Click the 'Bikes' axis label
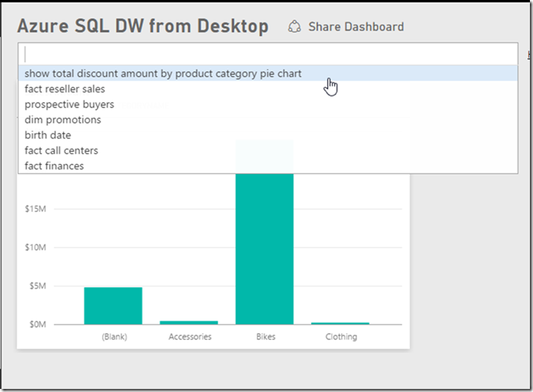The image size is (533, 392). 266,337
